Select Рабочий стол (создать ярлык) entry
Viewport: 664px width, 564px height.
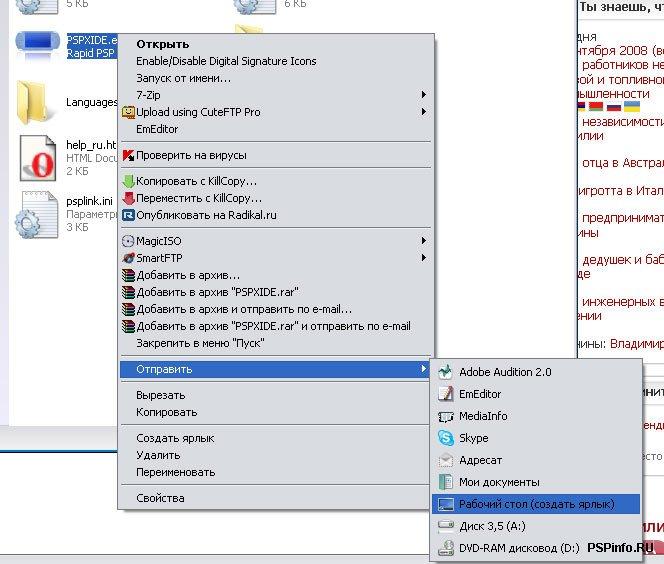click(x=536, y=504)
